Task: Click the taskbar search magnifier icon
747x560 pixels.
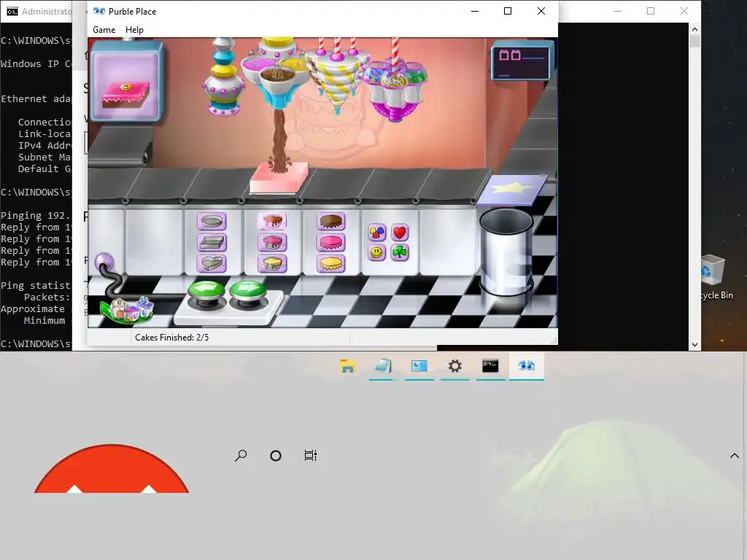Action: 241,456
